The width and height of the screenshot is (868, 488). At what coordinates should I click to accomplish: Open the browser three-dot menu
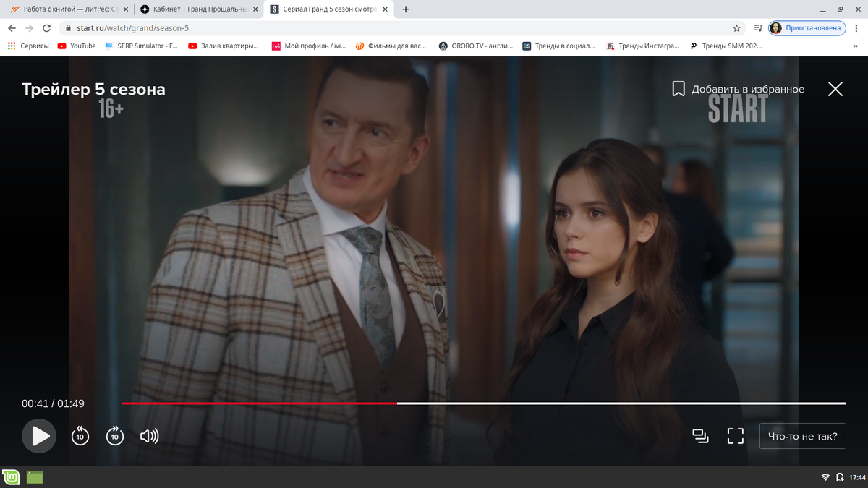tap(856, 28)
